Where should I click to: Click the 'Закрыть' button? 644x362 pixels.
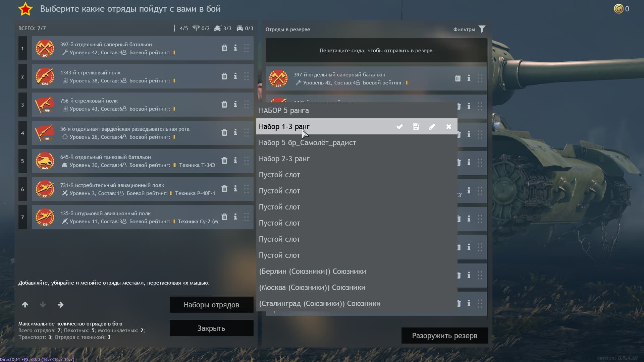pos(211,328)
